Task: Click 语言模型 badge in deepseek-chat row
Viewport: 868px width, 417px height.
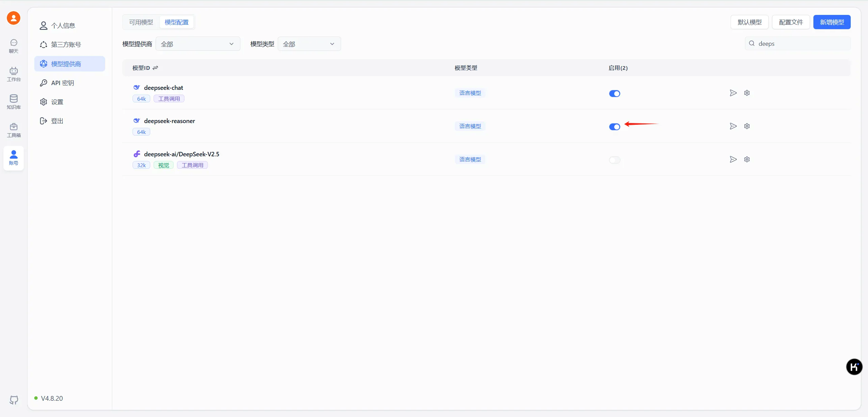Action: click(x=470, y=93)
